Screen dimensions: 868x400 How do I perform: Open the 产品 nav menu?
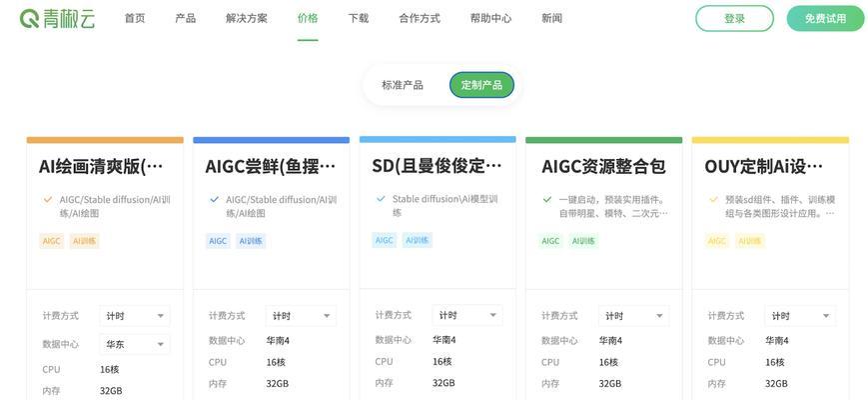pos(186,18)
